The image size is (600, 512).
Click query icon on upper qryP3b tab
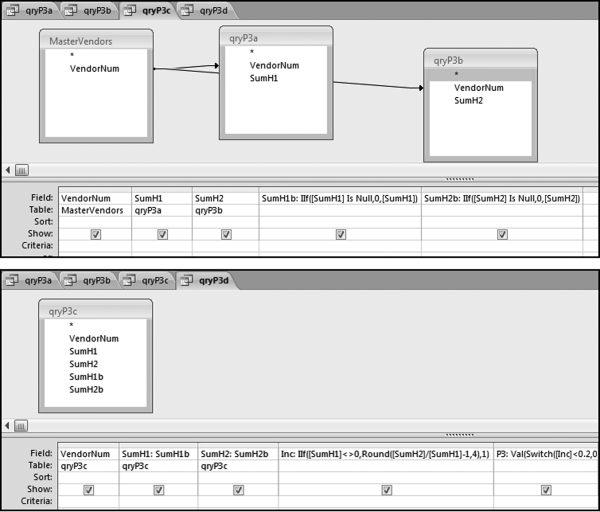[70, 10]
